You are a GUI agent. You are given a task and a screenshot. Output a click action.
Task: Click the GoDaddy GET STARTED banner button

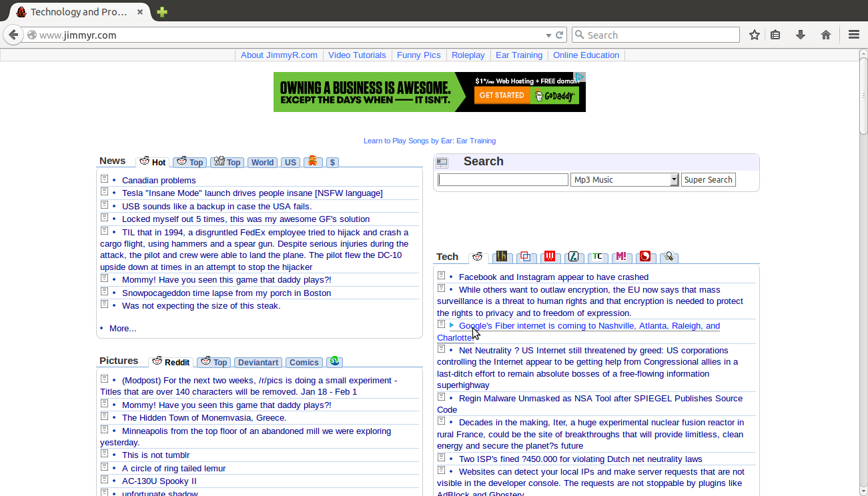coord(502,95)
